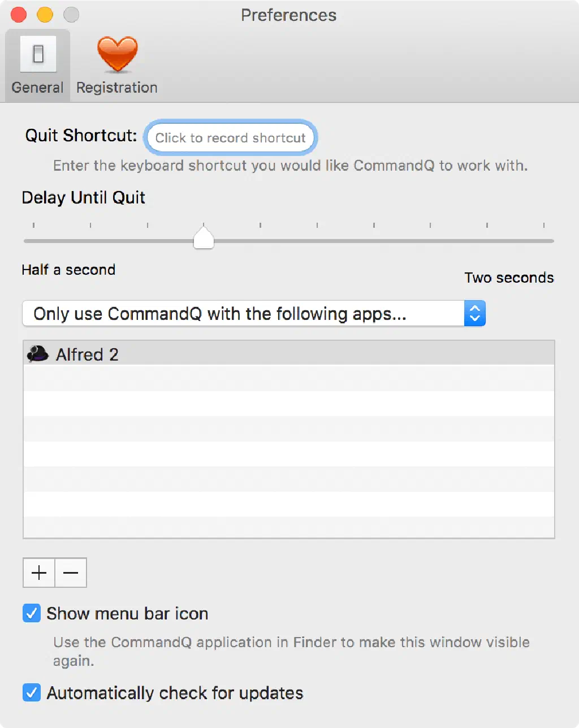This screenshot has width=579, height=728.
Task: Minimize the Preferences window
Action: (x=45, y=15)
